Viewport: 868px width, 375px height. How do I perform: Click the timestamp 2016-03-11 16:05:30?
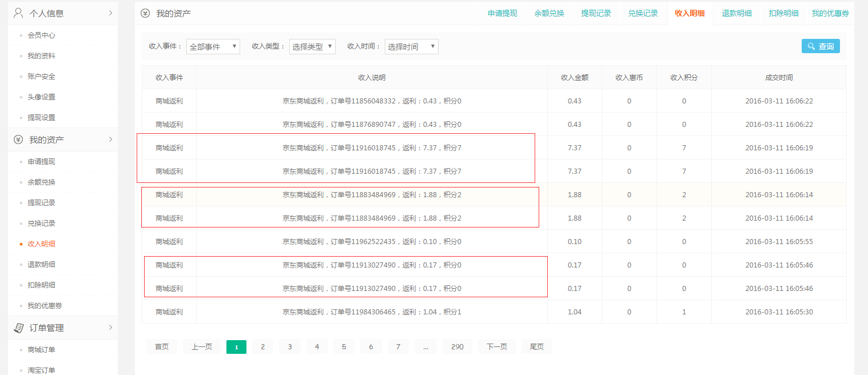click(x=779, y=312)
